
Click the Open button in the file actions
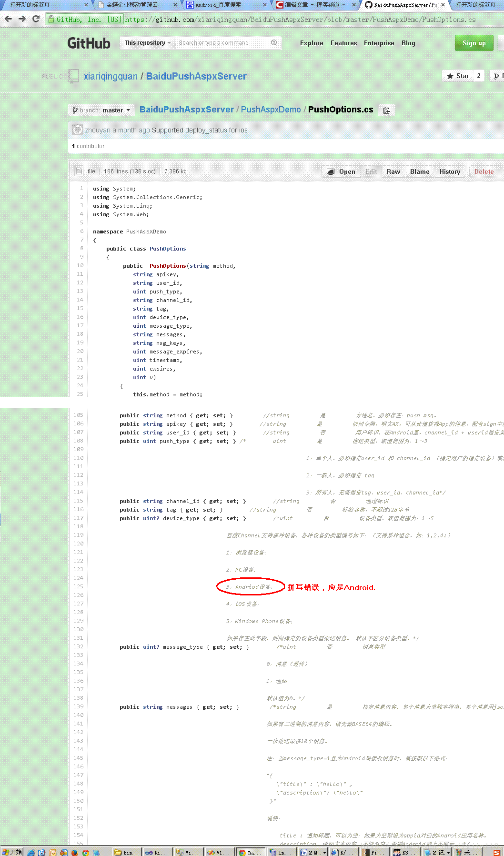pyautogui.click(x=341, y=171)
